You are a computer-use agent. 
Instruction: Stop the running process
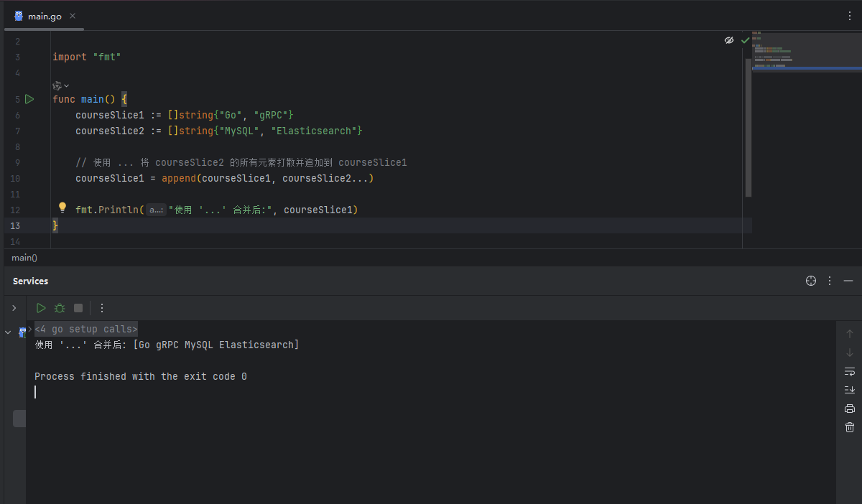[x=78, y=308]
